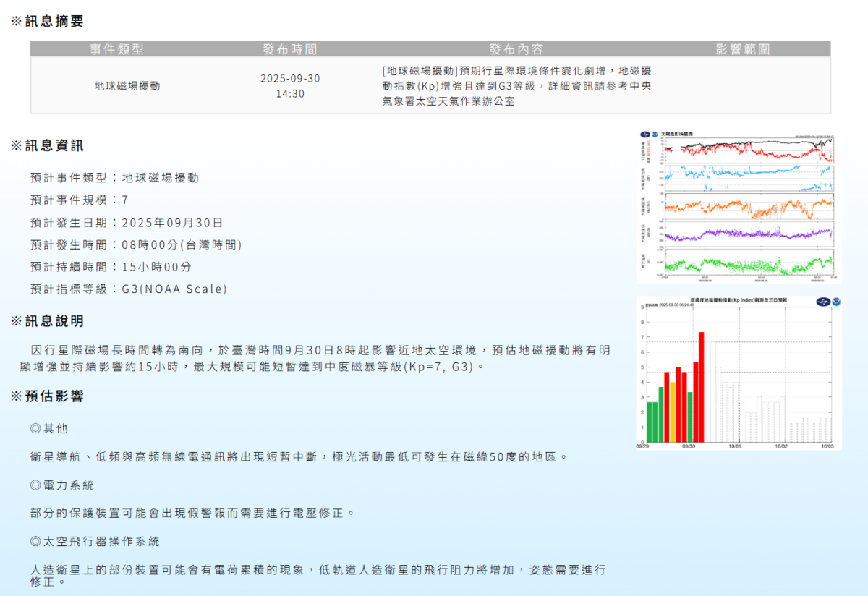Click the explanation paragraph mentioning Kp=7, G3

[x=315, y=358]
